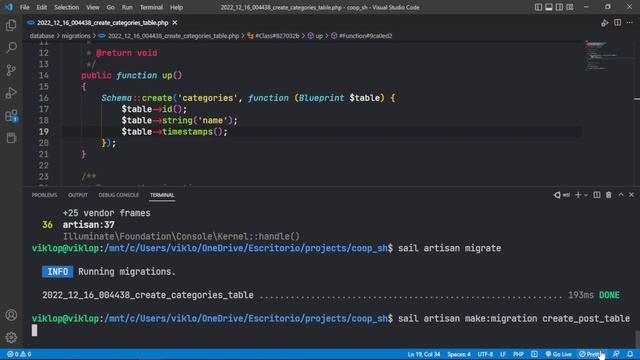Click Go Live in status bar

pos(558,354)
